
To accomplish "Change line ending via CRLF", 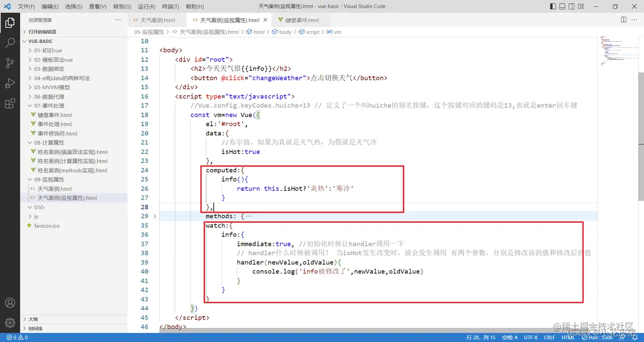I will click(x=549, y=337).
